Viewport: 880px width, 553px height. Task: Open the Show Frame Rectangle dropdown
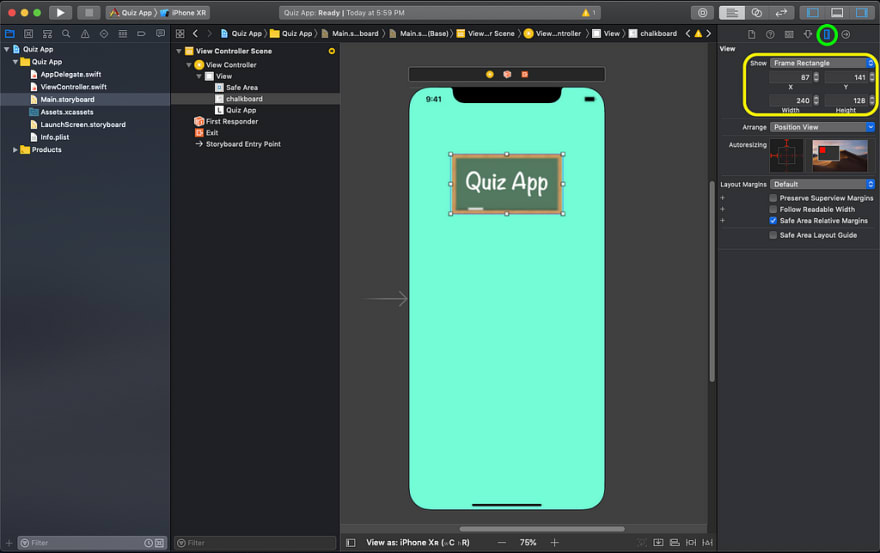[822, 63]
